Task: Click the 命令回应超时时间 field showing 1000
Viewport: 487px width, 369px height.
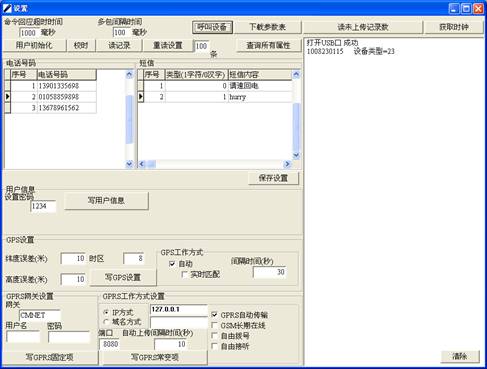Action: tap(29, 33)
